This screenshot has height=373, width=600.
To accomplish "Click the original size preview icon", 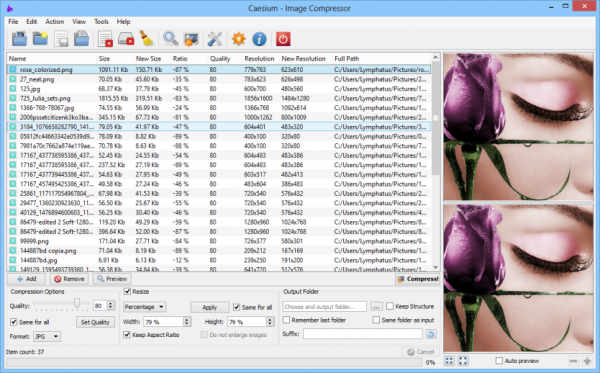I will (x=463, y=361).
